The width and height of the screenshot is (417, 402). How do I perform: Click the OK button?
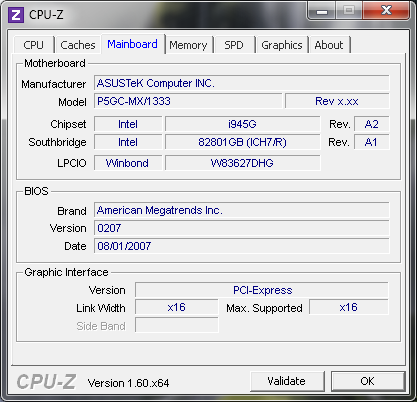pos(368,381)
